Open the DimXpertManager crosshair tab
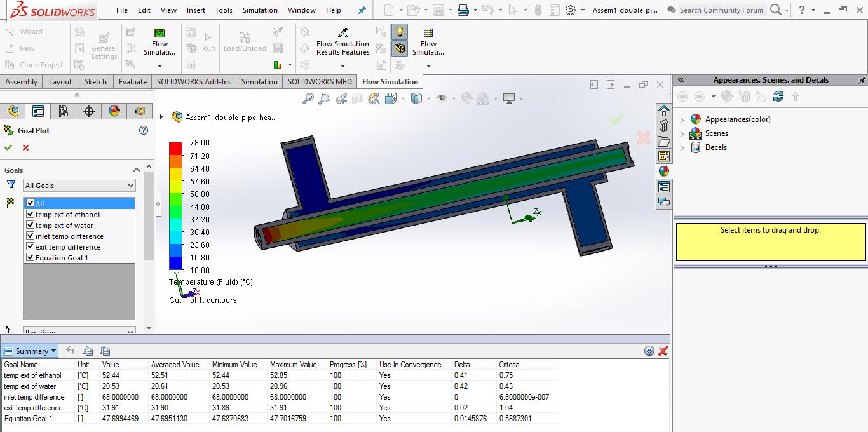Image resolution: width=868 pixels, height=432 pixels. click(x=89, y=111)
